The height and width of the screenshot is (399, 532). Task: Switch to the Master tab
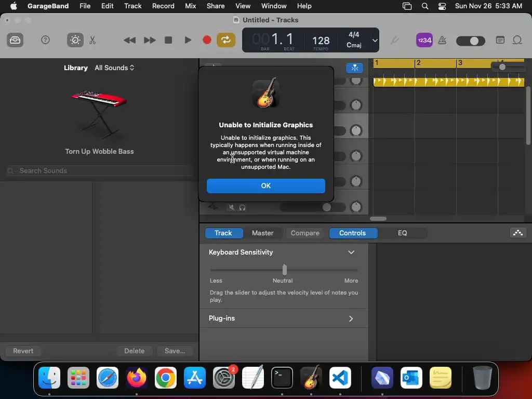(262, 233)
